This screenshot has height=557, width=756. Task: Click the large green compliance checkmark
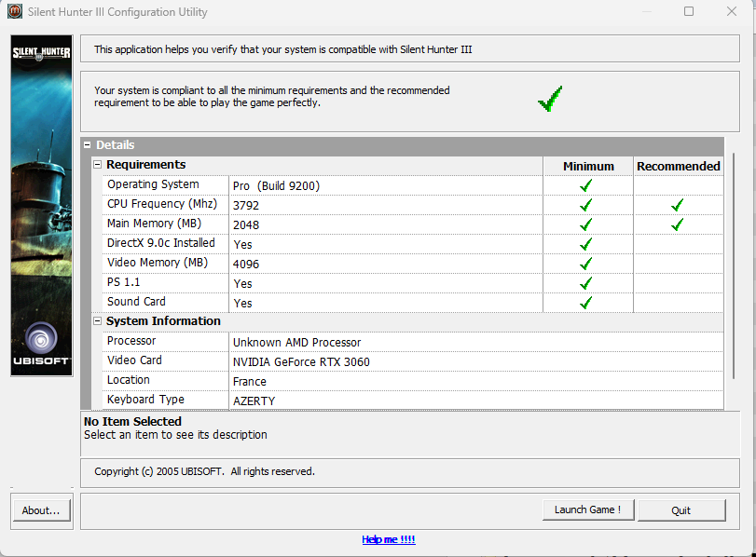(x=550, y=98)
